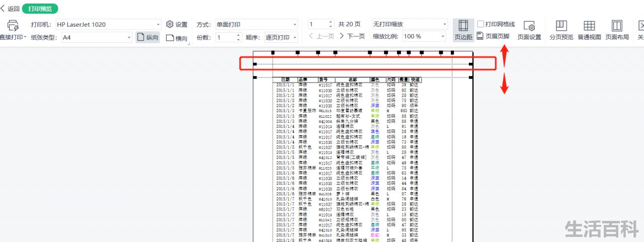Switch to 普通视图 normal view

589,30
